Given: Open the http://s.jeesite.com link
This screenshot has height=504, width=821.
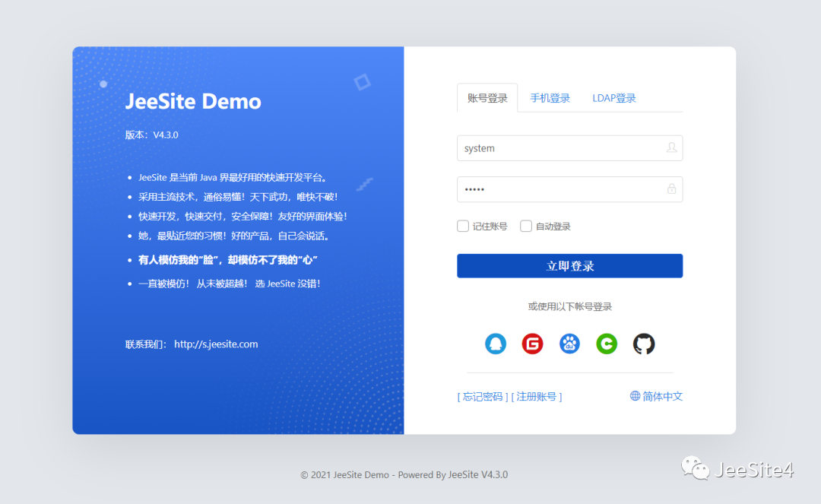Looking at the screenshot, I should point(216,344).
